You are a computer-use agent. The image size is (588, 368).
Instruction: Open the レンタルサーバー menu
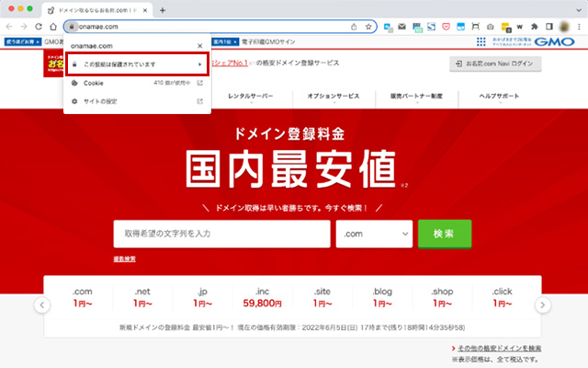[x=251, y=96]
